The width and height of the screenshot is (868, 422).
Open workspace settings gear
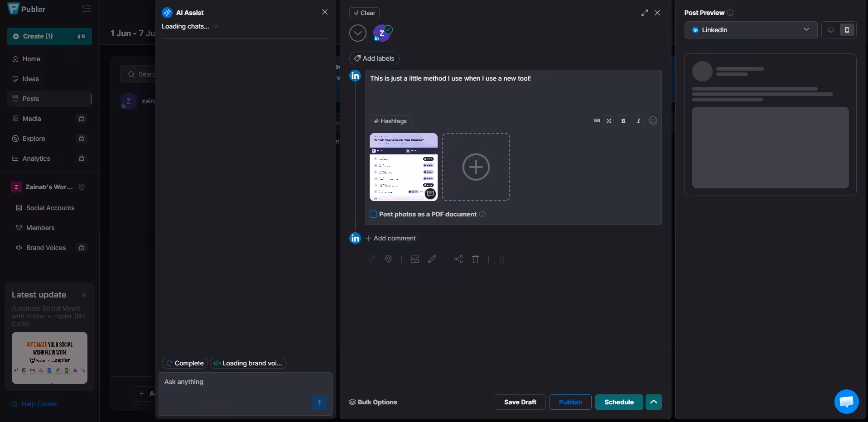coord(82,187)
